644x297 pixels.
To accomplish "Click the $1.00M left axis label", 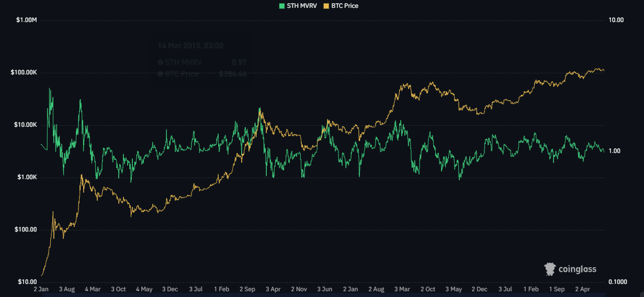I will (x=26, y=20).
